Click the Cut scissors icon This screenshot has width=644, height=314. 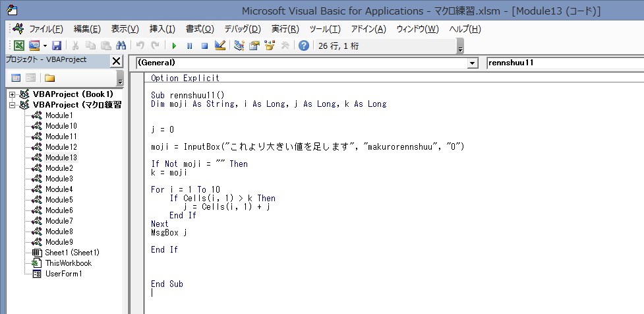[75, 46]
